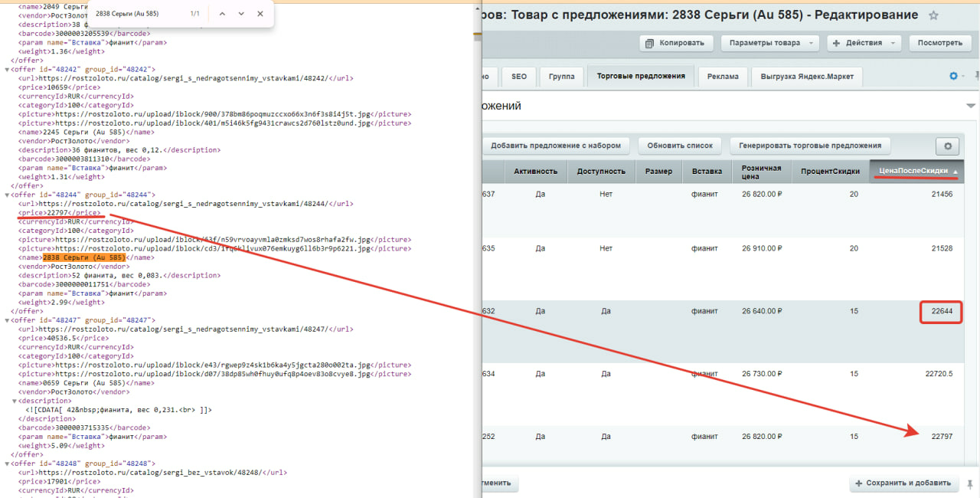Click Нет availability in the 21528 row
This screenshot has height=498, width=980.
[x=606, y=249]
